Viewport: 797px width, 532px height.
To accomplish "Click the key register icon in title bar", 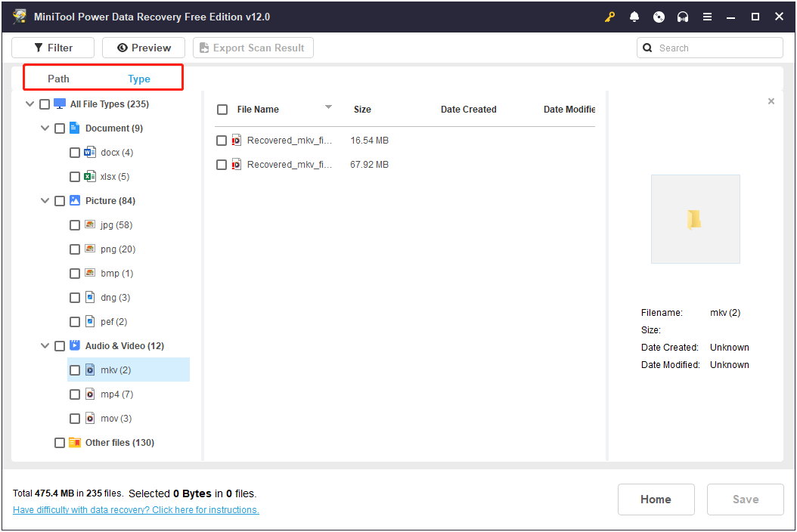I will pyautogui.click(x=609, y=17).
